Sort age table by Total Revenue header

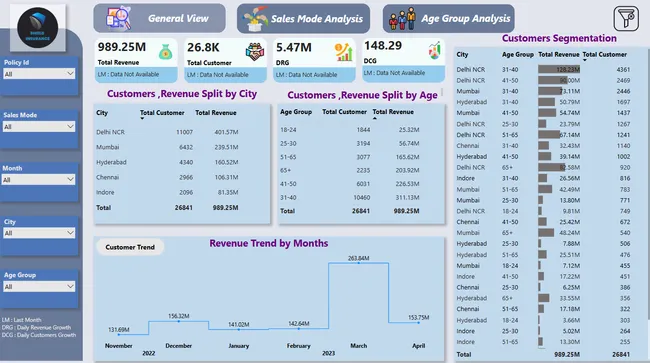tap(393, 112)
